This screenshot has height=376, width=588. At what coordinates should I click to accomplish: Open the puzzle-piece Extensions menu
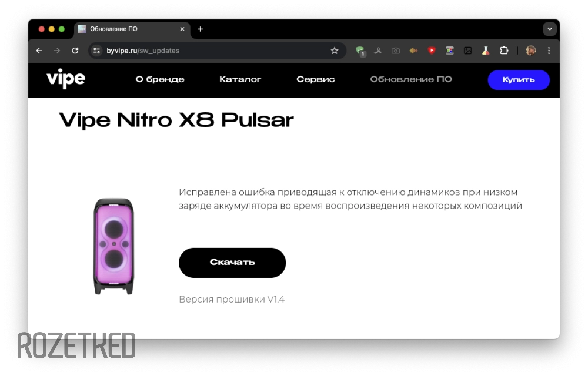pyautogui.click(x=504, y=51)
